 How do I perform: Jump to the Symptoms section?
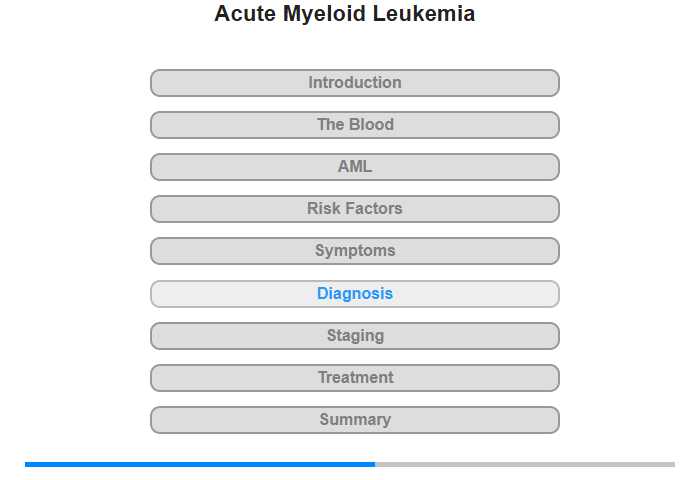[x=355, y=251]
